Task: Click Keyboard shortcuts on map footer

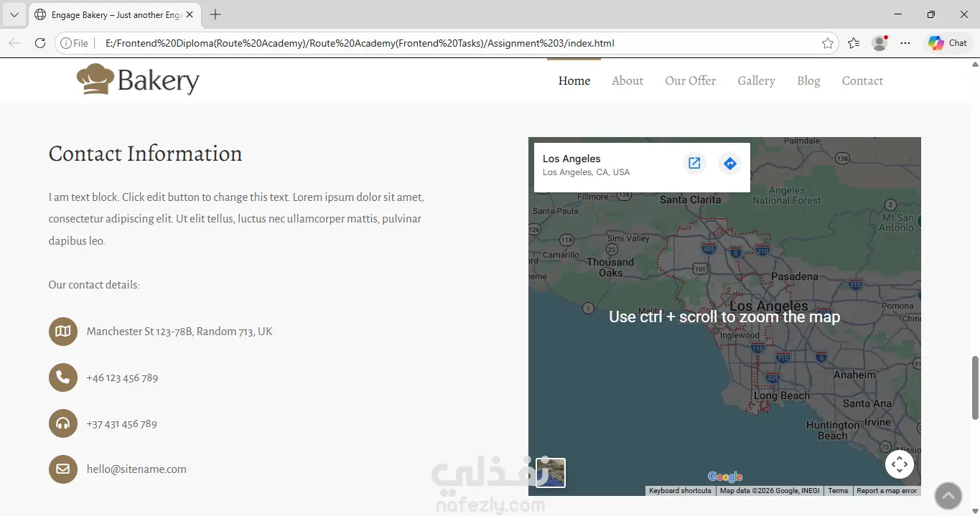Action: pyautogui.click(x=680, y=491)
